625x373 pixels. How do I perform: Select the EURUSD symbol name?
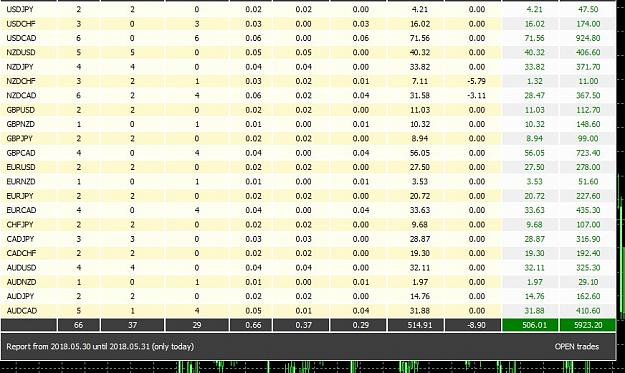point(21,167)
